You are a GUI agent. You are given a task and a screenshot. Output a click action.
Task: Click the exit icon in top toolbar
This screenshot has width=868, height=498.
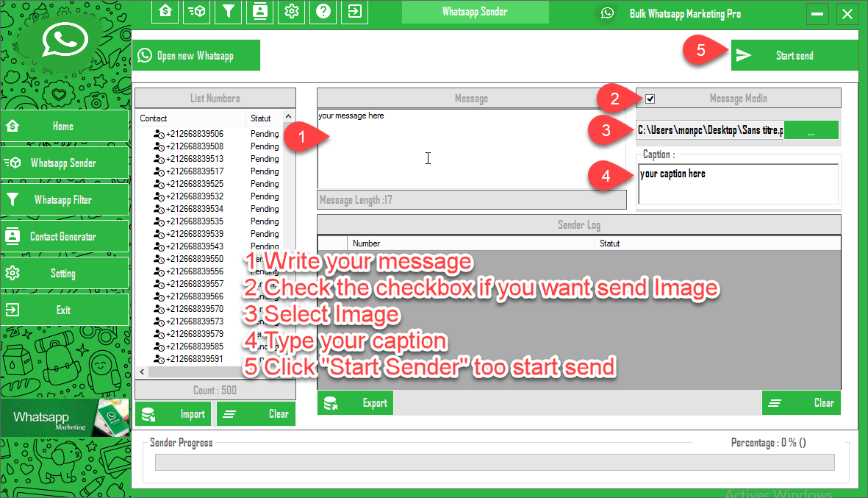355,12
